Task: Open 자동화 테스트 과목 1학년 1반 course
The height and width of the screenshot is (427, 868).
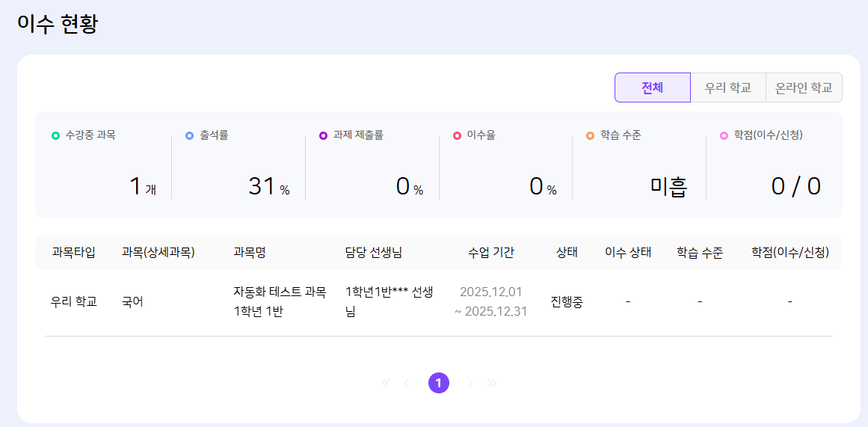Action: (280, 301)
